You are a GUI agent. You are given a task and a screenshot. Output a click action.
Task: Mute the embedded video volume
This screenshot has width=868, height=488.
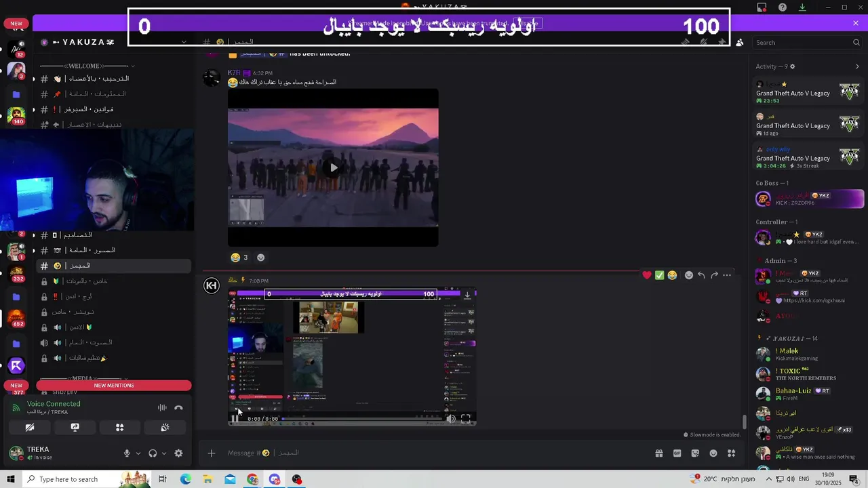(451, 419)
